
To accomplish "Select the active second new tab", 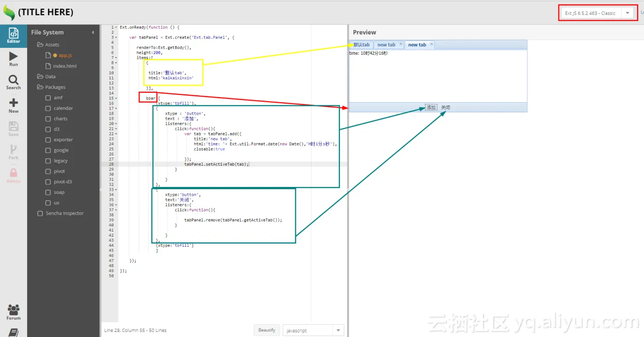I will point(417,45).
